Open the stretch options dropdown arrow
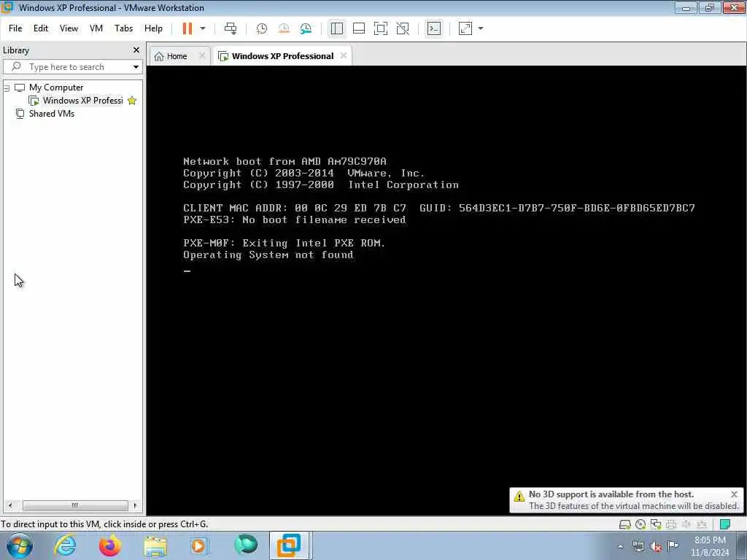The width and height of the screenshot is (747, 560). (x=481, y=28)
